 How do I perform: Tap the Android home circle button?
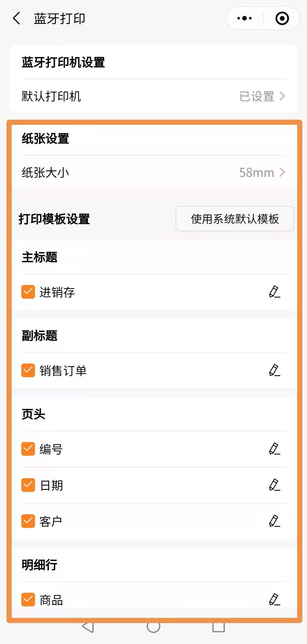[153, 627]
